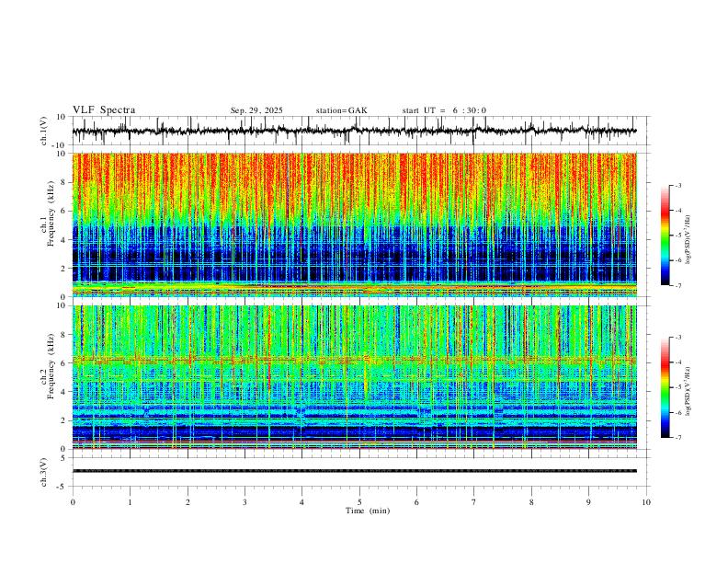Click the log(PSD) label beside lower color bar

coord(688,392)
